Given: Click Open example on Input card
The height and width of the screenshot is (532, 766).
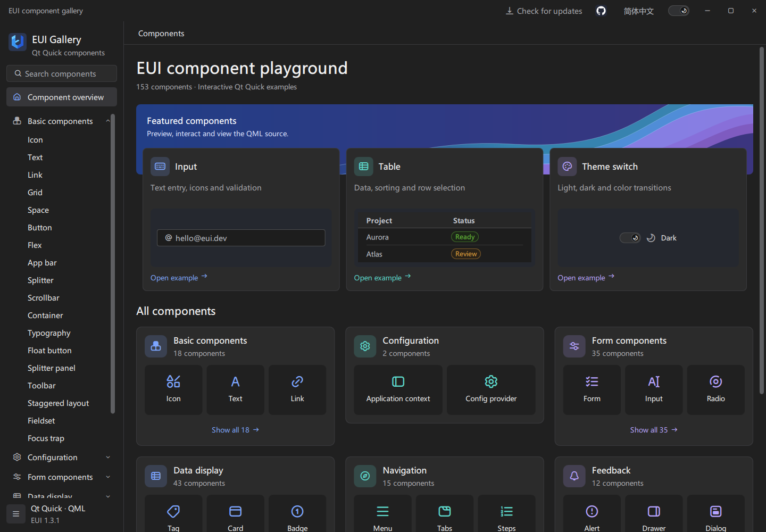Looking at the screenshot, I should click(x=179, y=278).
